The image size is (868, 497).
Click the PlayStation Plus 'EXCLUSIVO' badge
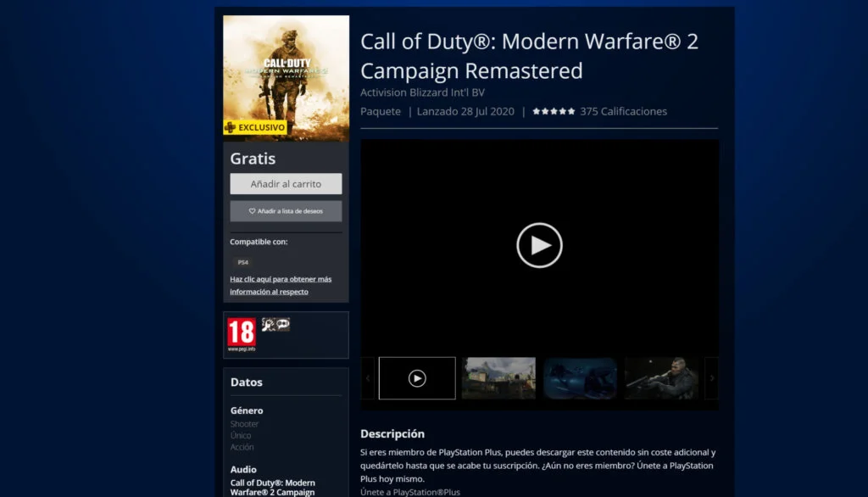point(255,127)
